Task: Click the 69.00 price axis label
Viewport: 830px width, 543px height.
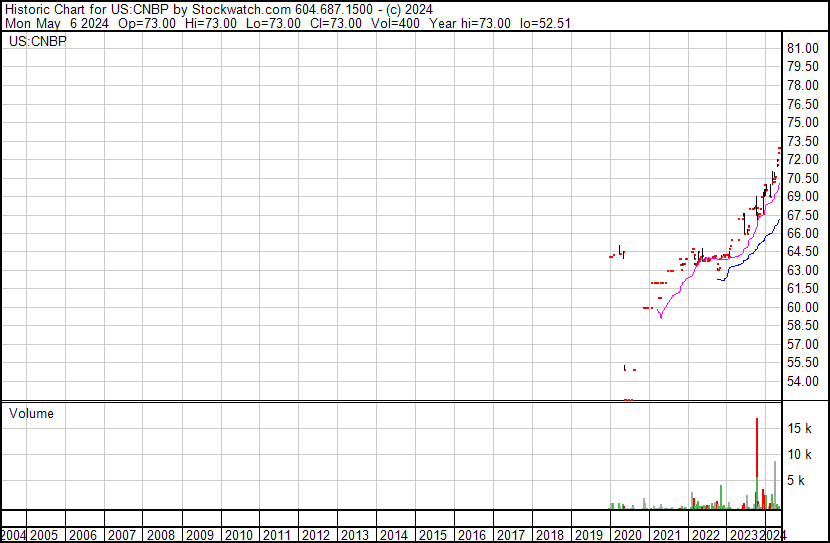Action: tap(802, 196)
